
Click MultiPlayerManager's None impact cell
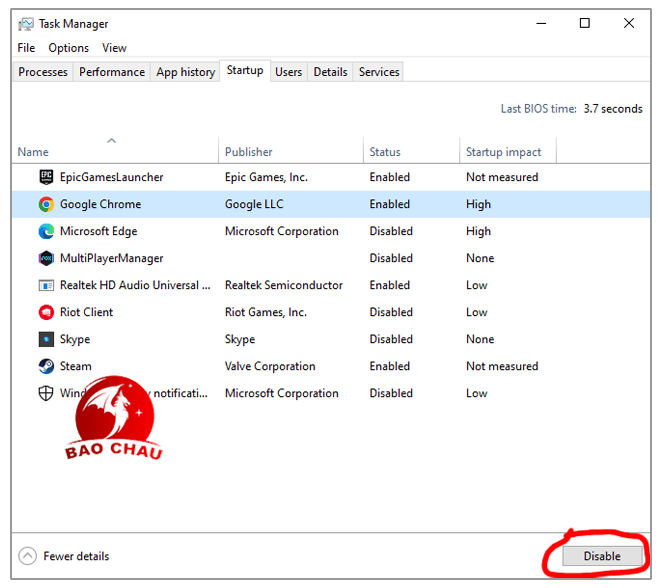(x=480, y=258)
